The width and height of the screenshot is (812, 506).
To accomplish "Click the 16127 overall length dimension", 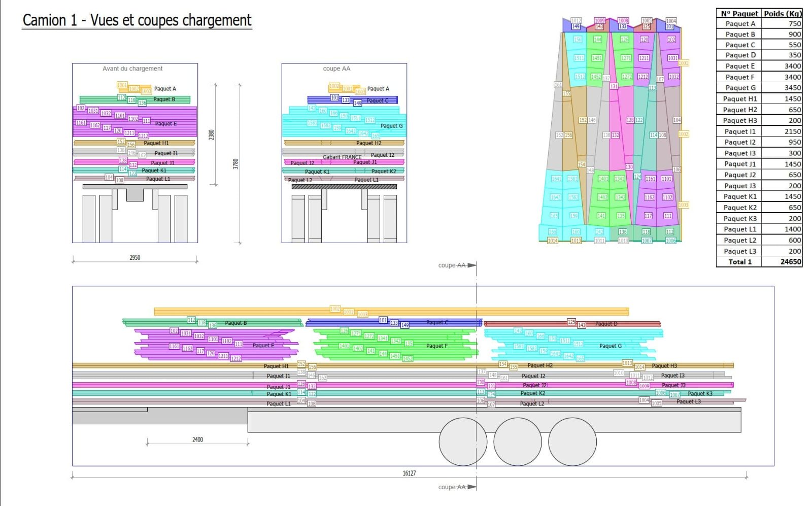I will pyautogui.click(x=409, y=473).
